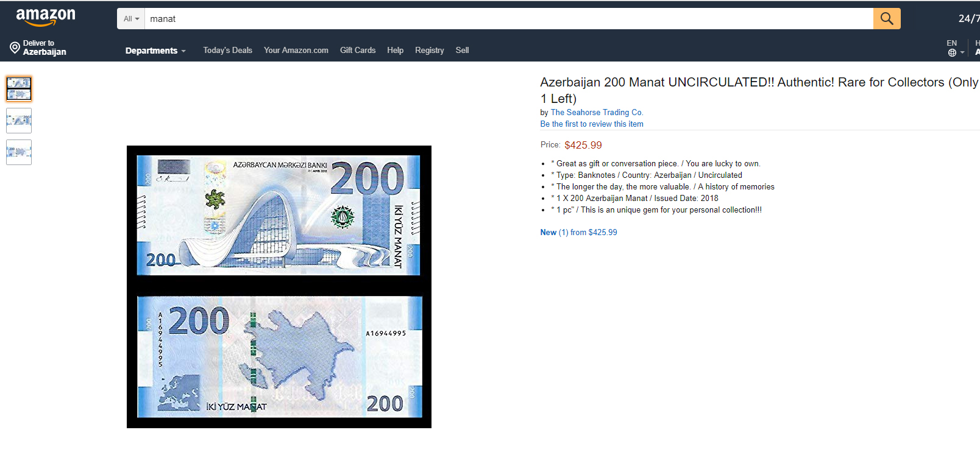Open the EN language selector arrow

click(962, 53)
